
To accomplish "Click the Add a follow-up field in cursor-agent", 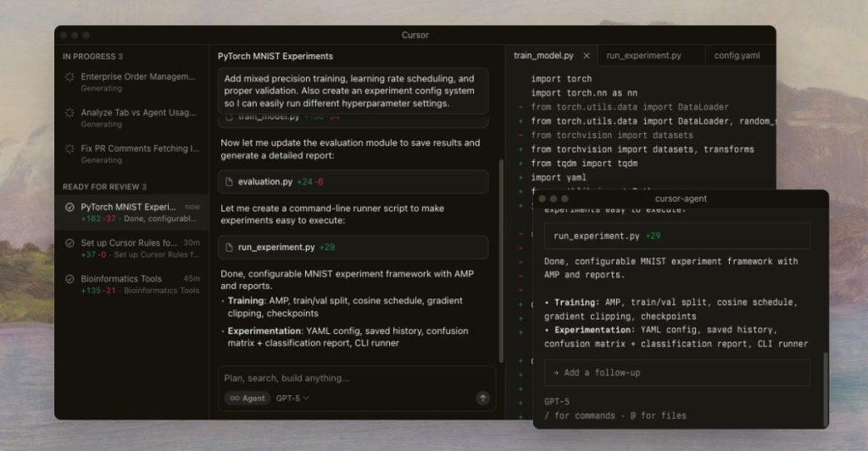I will coord(677,373).
